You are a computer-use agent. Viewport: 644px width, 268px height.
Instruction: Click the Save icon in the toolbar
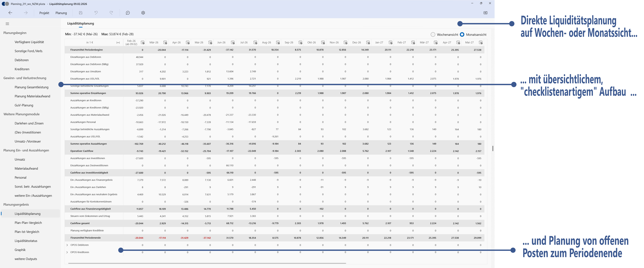tap(80, 13)
